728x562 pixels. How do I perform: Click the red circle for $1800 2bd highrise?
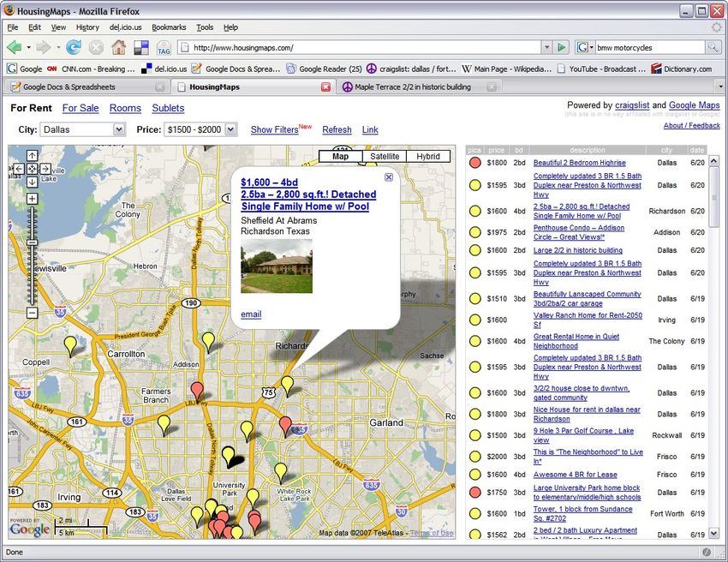[474, 163]
